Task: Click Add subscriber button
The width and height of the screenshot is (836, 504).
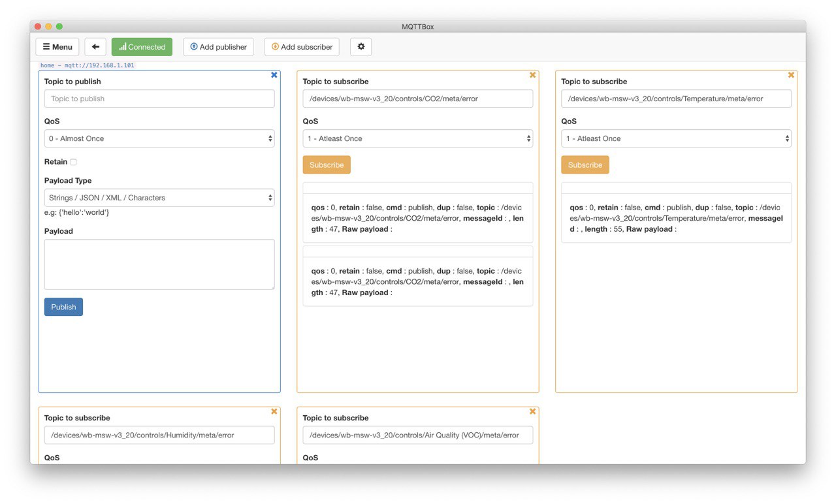Action: pyautogui.click(x=302, y=47)
